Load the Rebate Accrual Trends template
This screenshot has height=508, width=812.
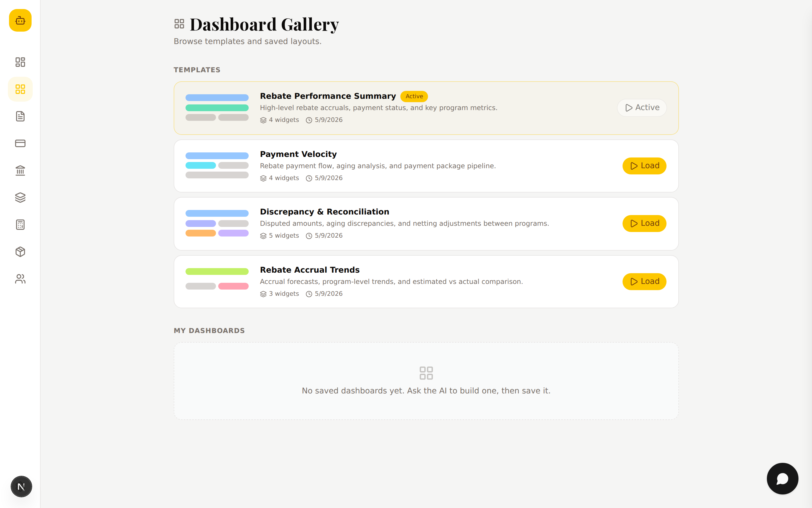[x=644, y=282]
